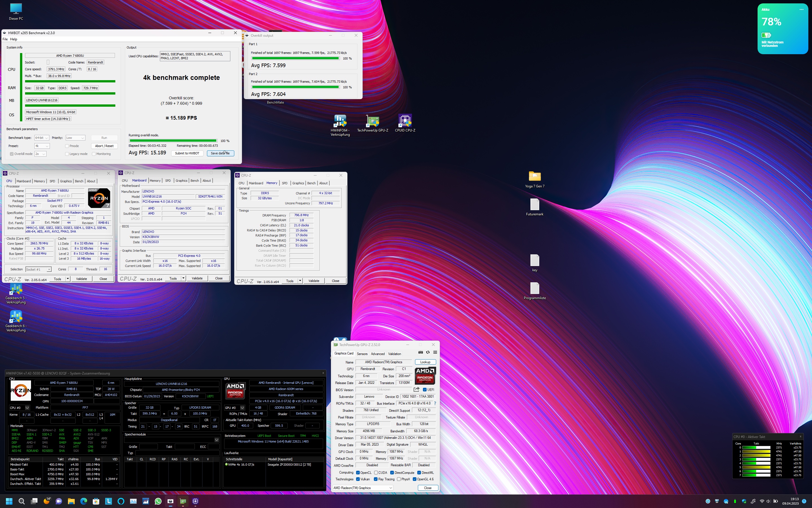Open the Futuremark text file
Image resolution: width=812 pixels, height=508 pixels.
[x=535, y=207]
